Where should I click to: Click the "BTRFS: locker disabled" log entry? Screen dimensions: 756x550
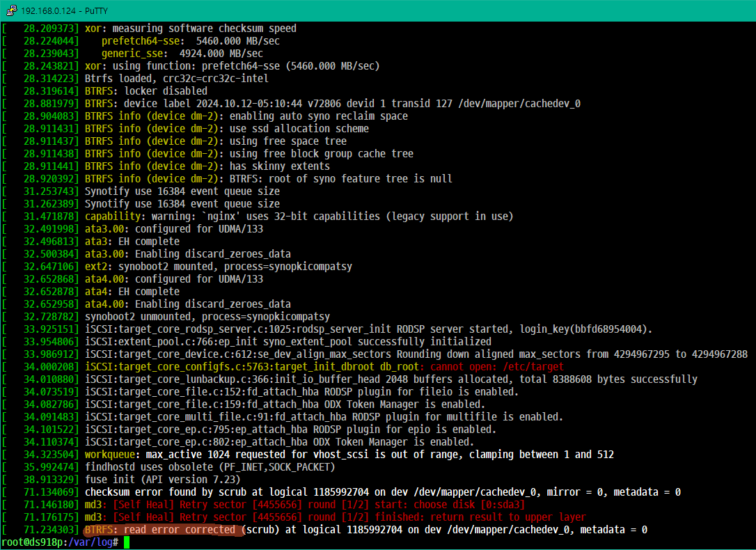145,91
